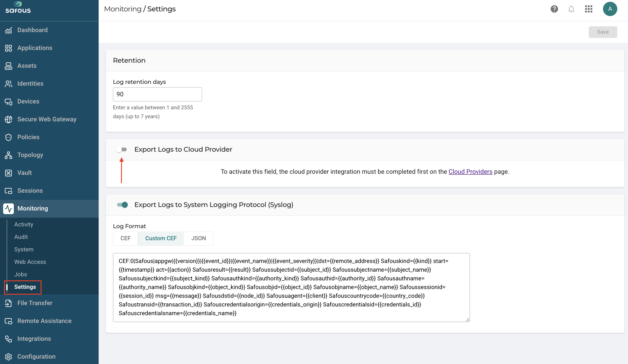This screenshot has width=628, height=364.
Task: Click the Applications grid icon
Action: 8,48
